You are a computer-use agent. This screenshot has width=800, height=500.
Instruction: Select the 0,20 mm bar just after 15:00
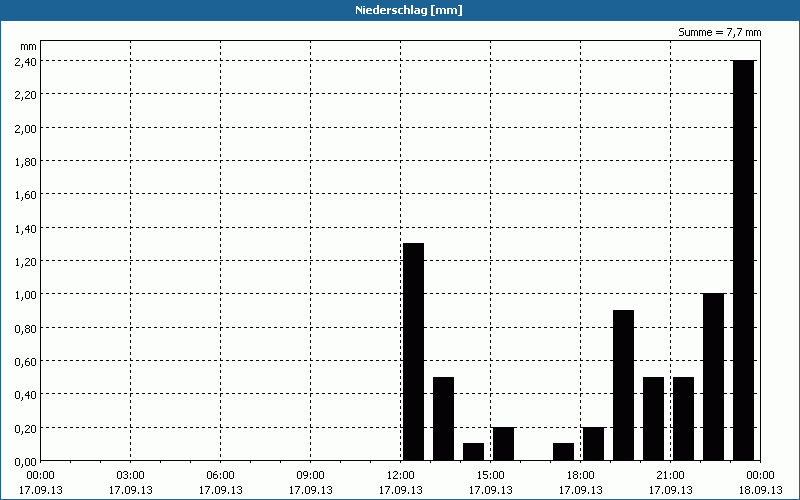pos(504,443)
